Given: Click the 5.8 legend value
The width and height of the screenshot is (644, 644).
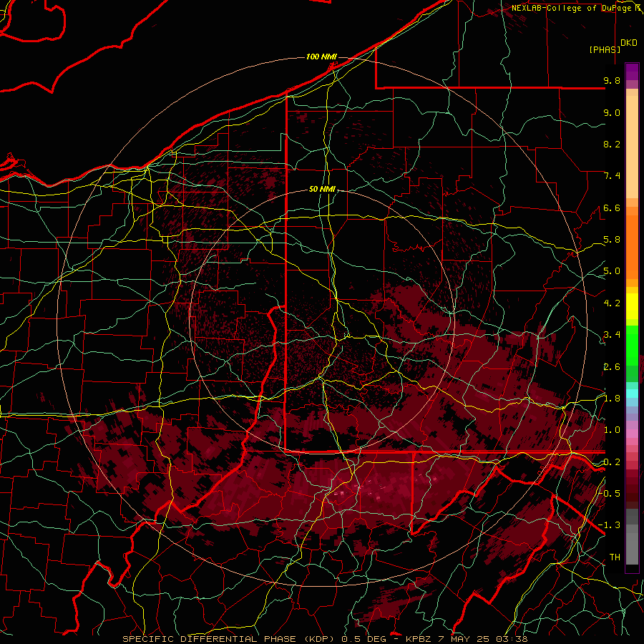Looking at the screenshot, I should click(612, 240).
